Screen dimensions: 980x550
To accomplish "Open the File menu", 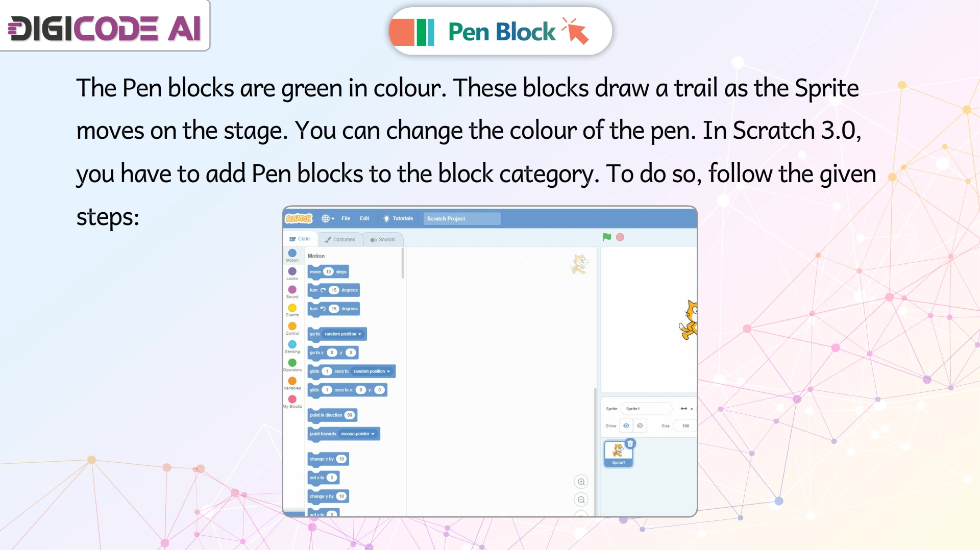I will [346, 218].
